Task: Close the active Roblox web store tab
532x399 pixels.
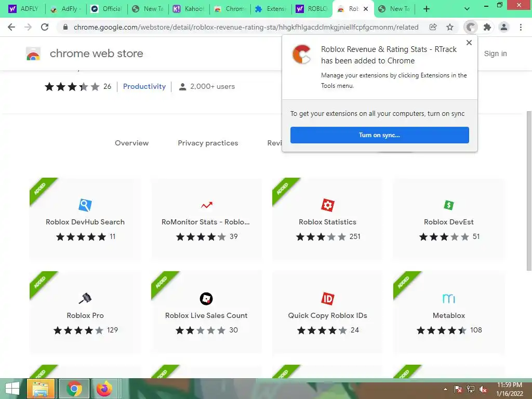Action: tap(366, 9)
